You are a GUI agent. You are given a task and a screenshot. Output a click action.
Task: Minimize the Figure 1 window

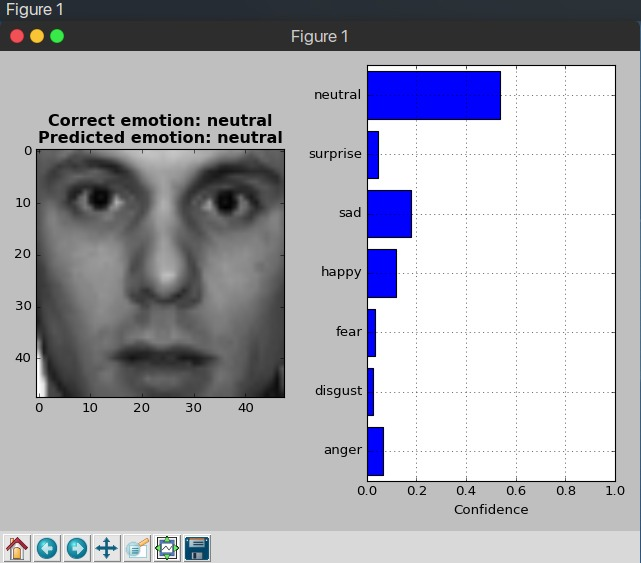coord(37,36)
